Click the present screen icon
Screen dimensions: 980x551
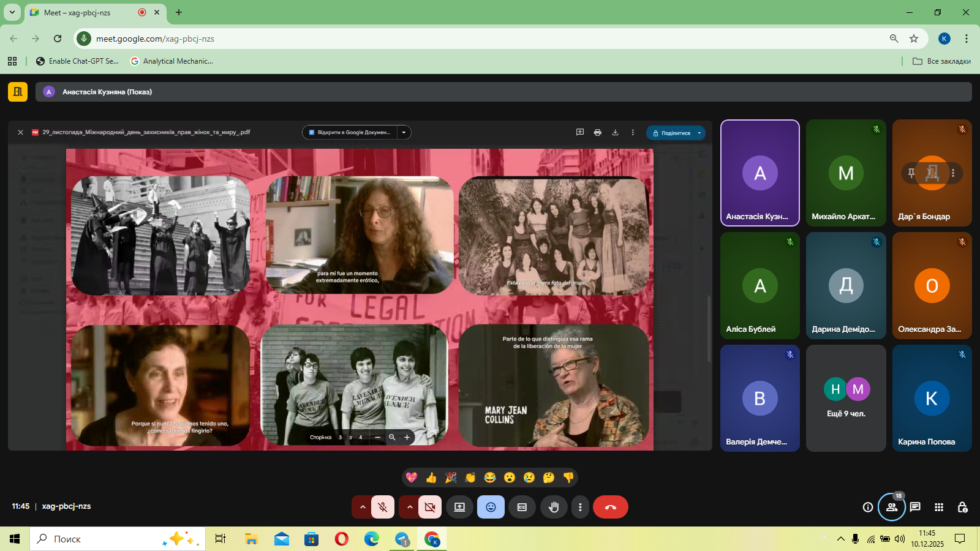coord(459,507)
